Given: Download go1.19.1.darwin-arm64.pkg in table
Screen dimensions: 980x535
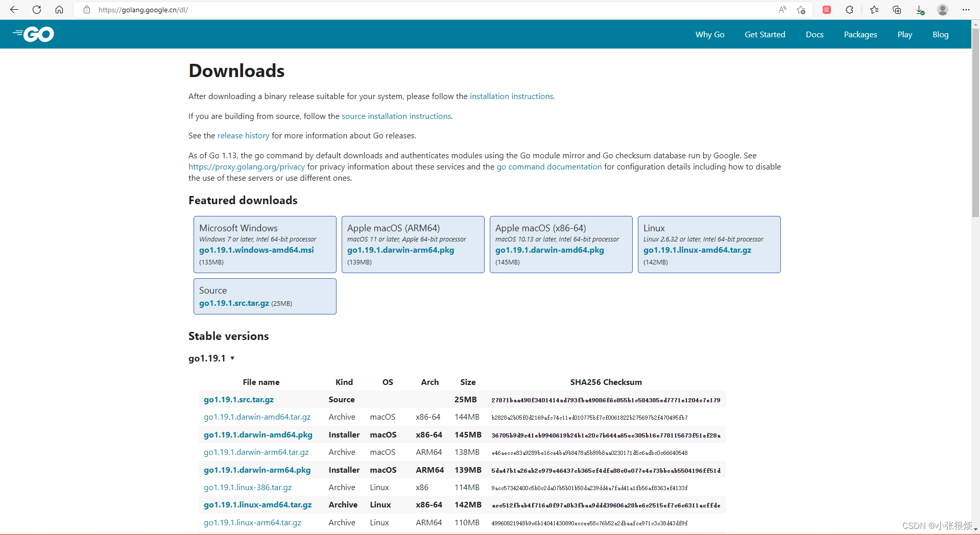Looking at the screenshot, I should 257,470.
